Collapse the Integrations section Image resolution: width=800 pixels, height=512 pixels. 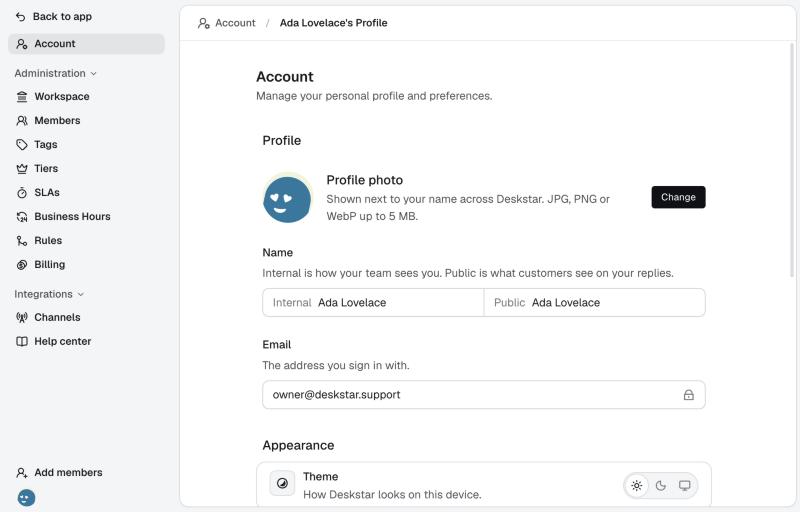(49, 294)
